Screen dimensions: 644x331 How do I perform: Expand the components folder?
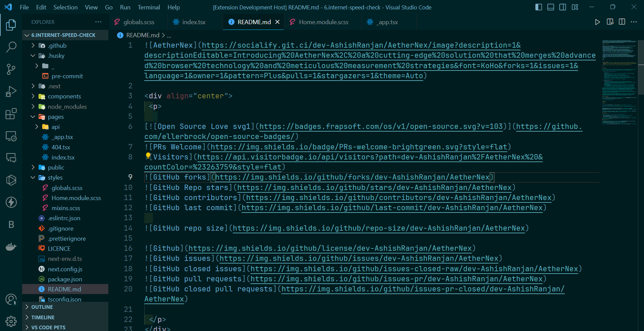[33, 96]
